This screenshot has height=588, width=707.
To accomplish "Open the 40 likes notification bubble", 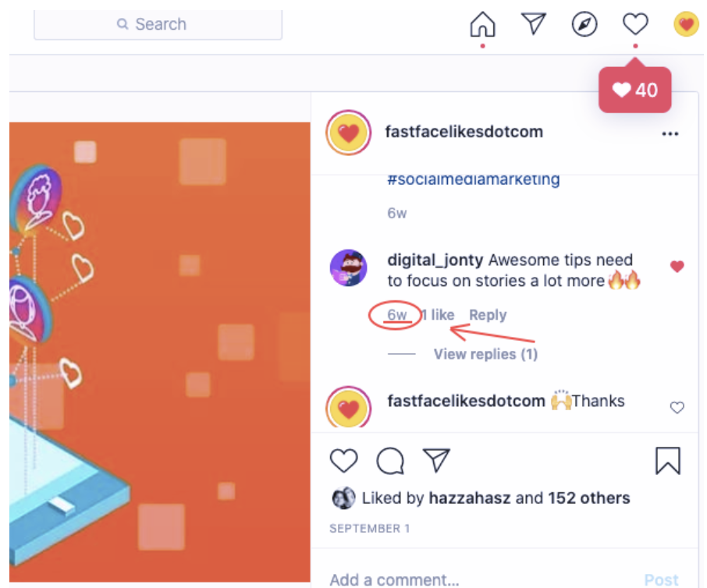I will coord(635,90).
